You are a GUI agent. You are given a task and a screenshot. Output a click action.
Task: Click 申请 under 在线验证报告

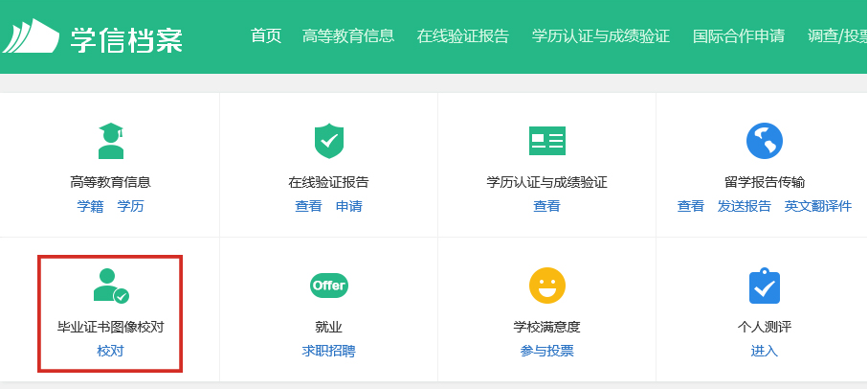pos(348,206)
